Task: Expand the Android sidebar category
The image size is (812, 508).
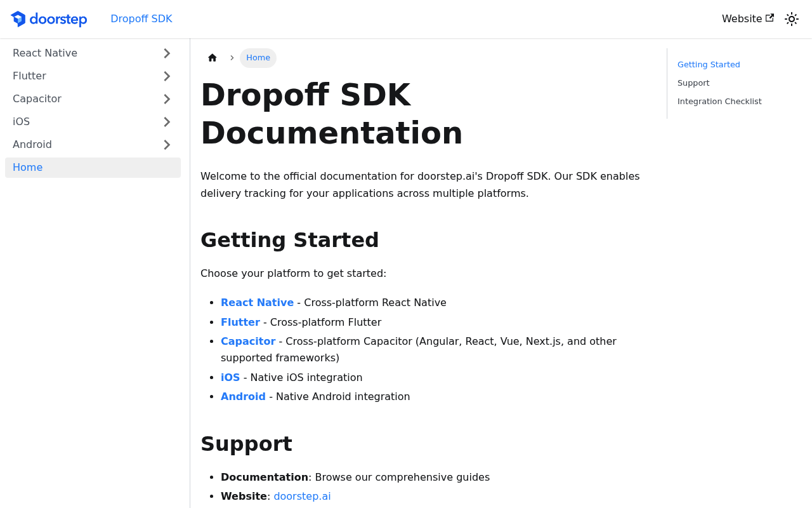Action: tap(167, 145)
